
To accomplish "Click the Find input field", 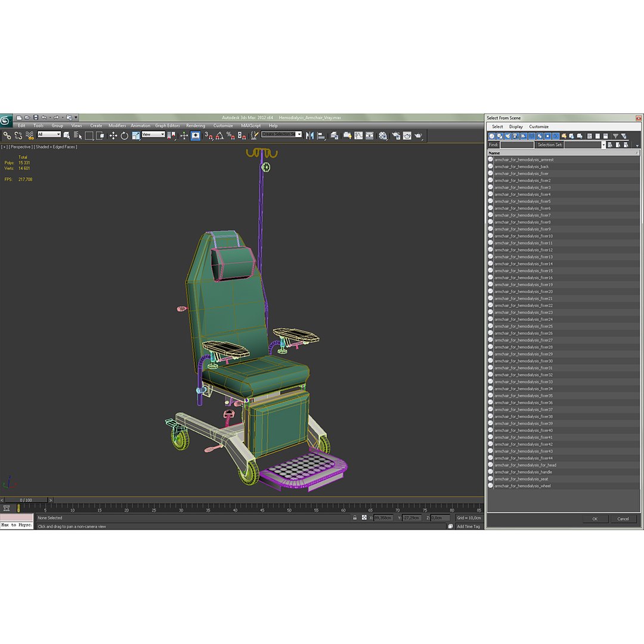I will click(516, 144).
